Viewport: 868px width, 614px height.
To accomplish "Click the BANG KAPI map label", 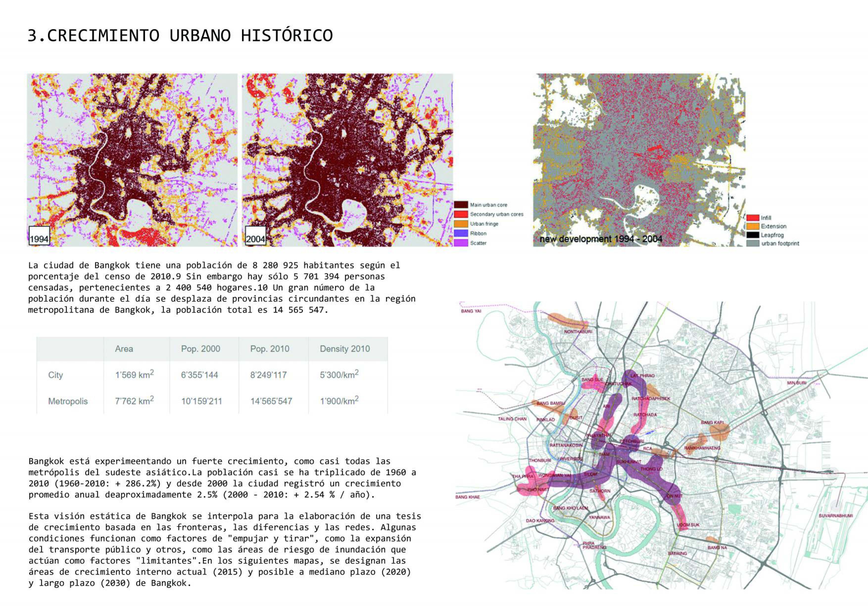I will coord(712,423).
